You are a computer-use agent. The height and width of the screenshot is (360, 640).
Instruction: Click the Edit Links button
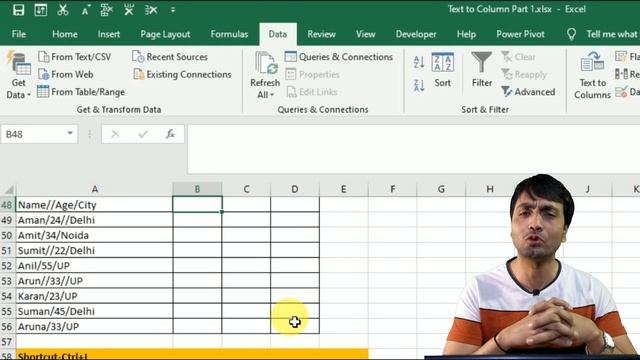(x=312, y=92)
